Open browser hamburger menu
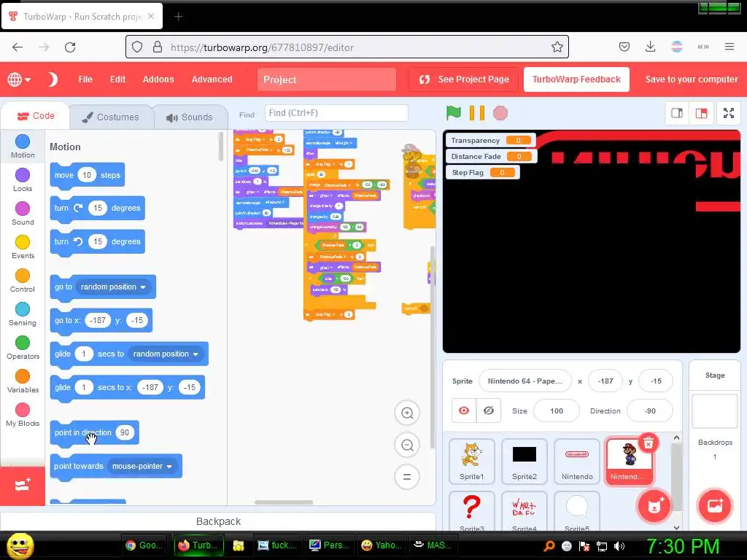Viewport: 747px width, 560px height. pos(729,47)
